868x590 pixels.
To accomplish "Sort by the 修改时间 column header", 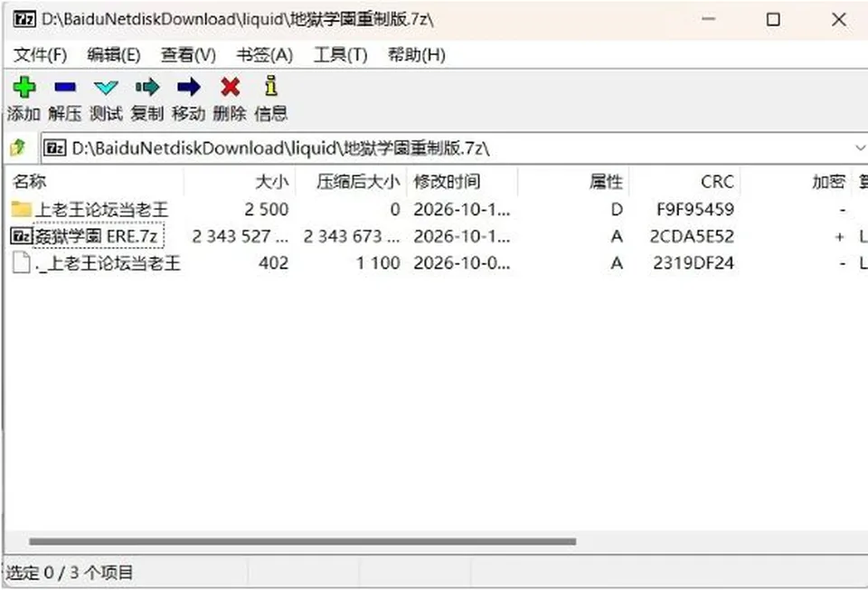I will point(462,182).
